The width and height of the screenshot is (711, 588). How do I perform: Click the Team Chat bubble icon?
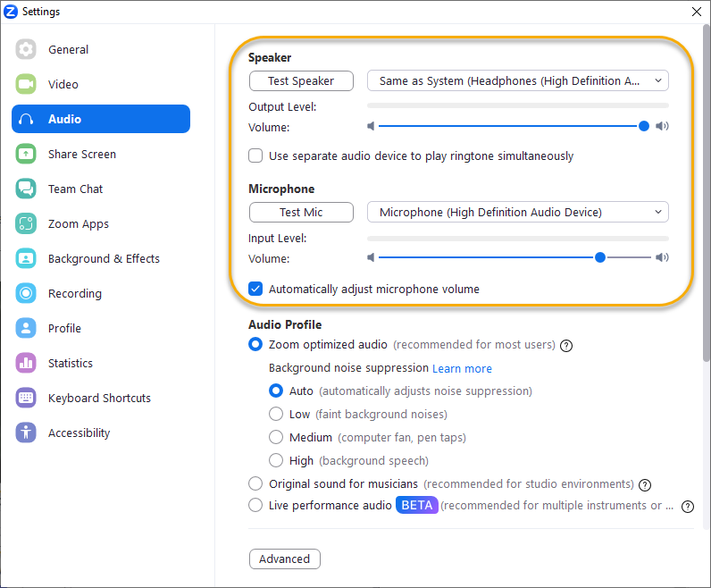26,189
